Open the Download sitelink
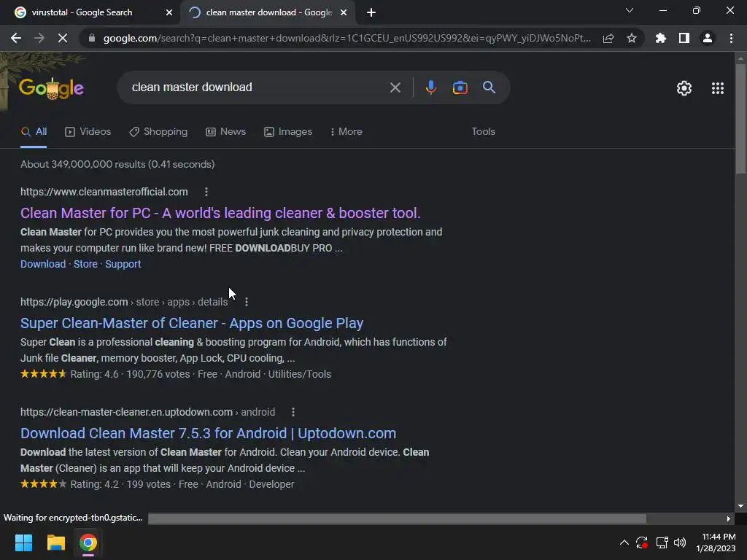747x560 pixels. pyautogui.click(x=43, y=264)
